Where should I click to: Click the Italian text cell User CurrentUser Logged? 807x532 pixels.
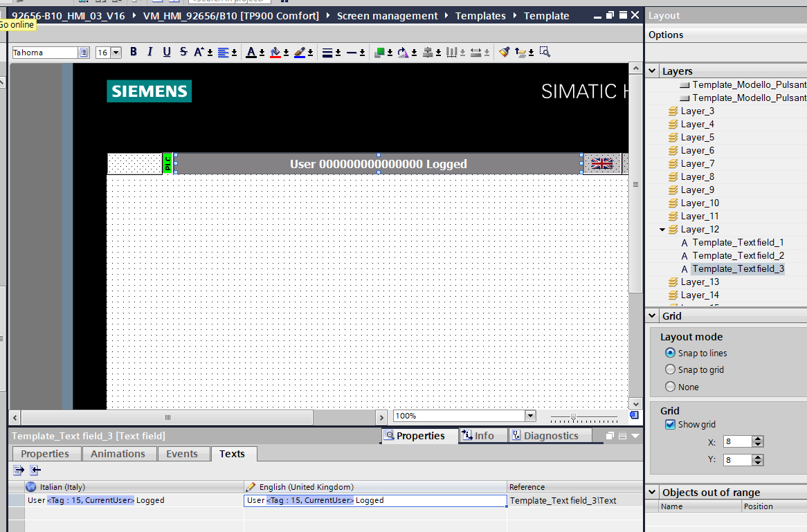point(134,500)
